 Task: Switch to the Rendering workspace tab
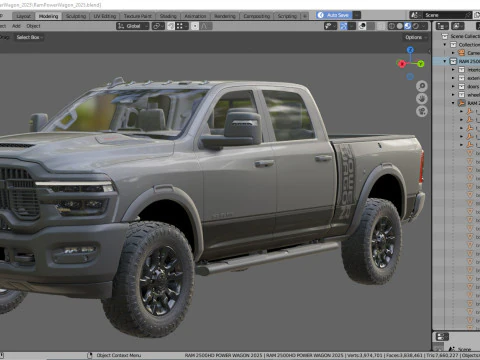225,16
